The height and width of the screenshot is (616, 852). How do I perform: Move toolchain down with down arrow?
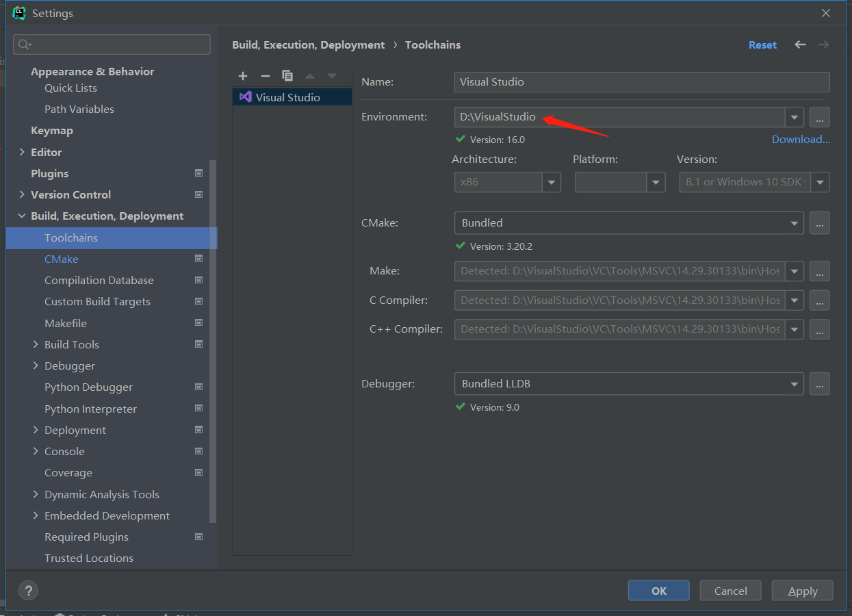tap(332, 76)
